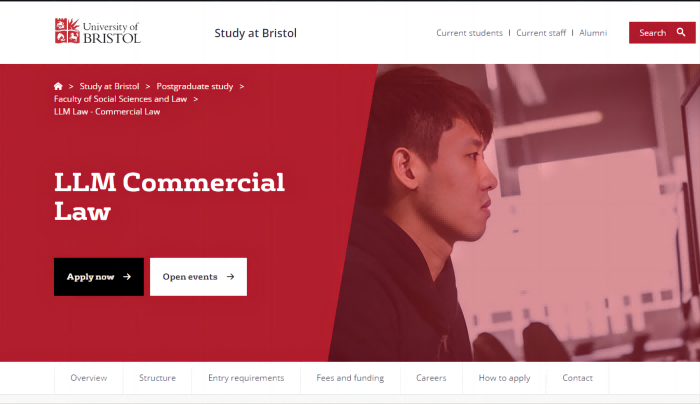Click the red Search button
This screenshot has height=404, width=700.
tap(662, 33)
